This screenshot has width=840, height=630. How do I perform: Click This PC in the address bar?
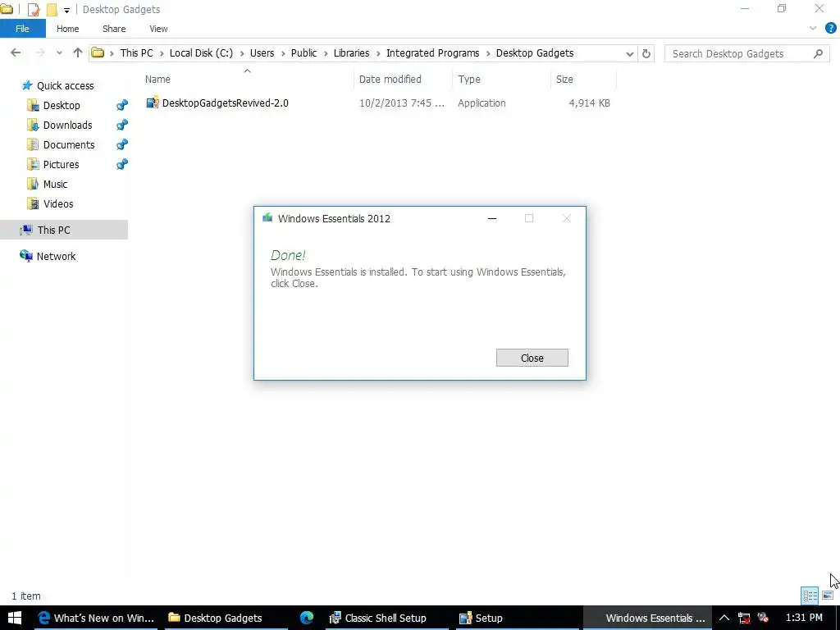click(x=136, y=53)
